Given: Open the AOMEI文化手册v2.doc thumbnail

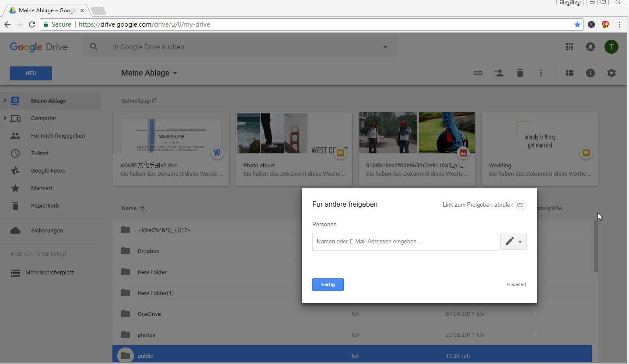Looking at the screenshot, I should coord(171,149).
